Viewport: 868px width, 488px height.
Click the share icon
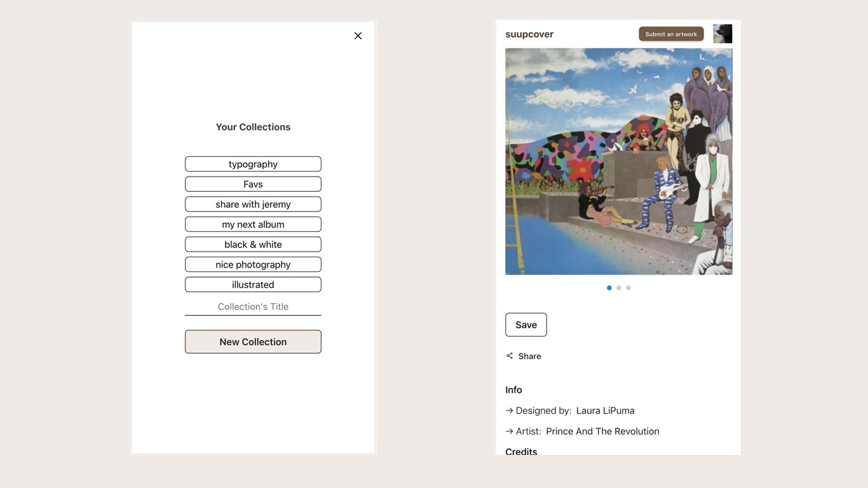[510, 356]
